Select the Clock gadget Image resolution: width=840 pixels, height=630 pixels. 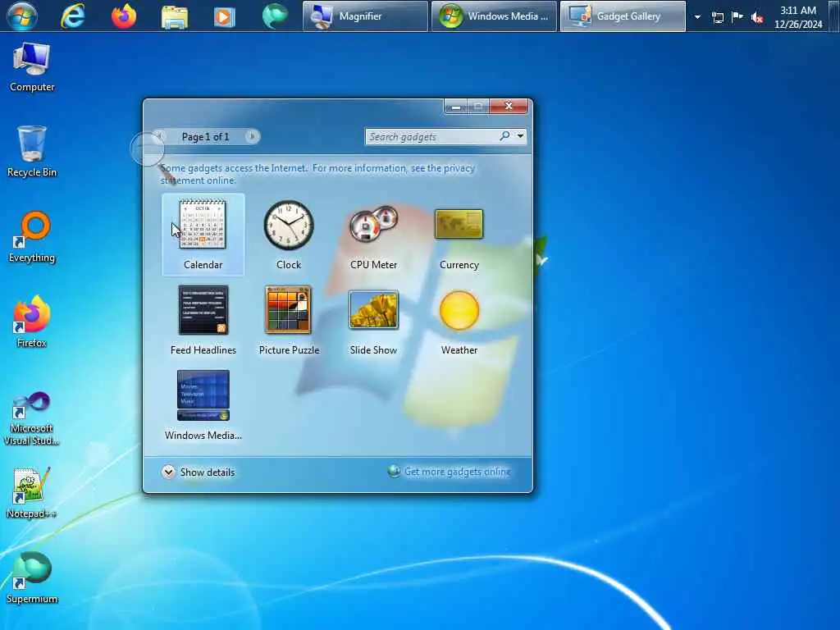tap(289, 235)
